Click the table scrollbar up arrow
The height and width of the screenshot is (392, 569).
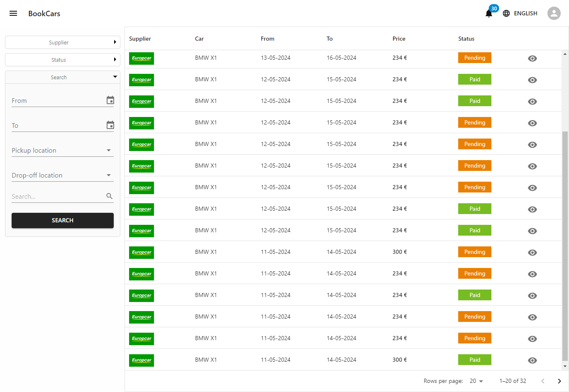[565, 54]
